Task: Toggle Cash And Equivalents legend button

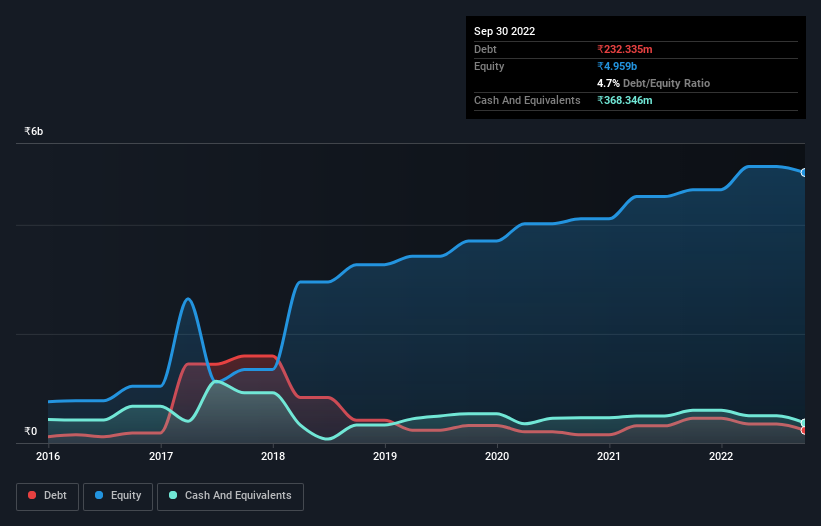Action: [x=230, y=496]
